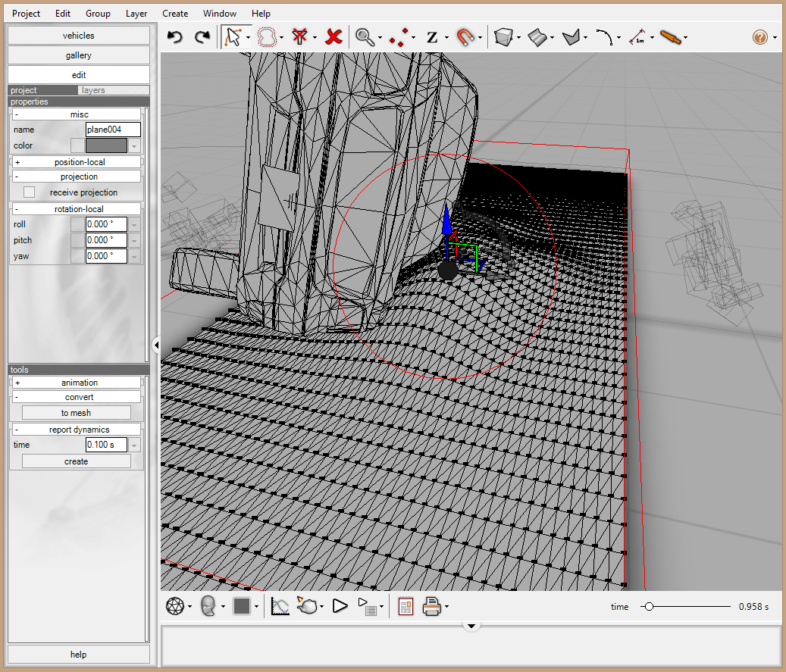The height and width of the screenshot is (672, 786).
Task: Open the Group menu
Action: (98, 14)
